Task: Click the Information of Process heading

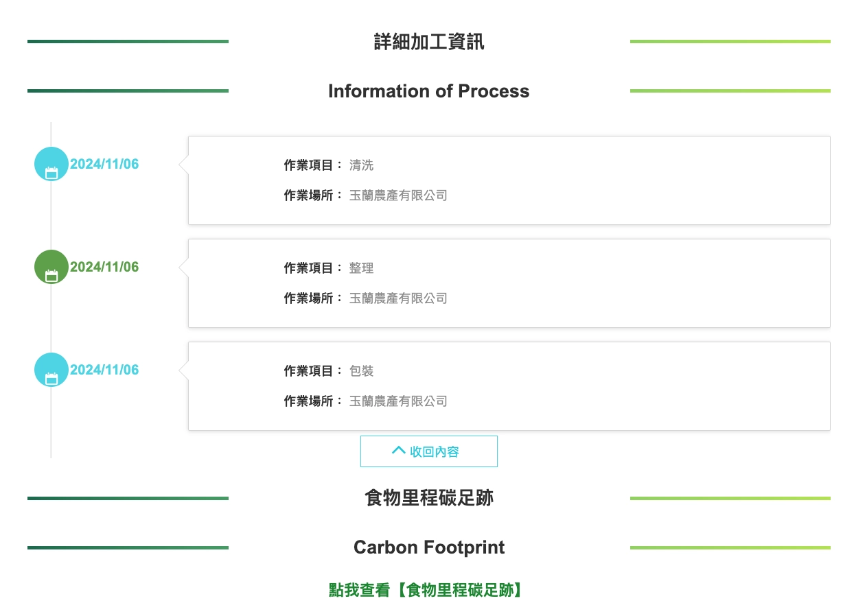Action: click(429, 91)
